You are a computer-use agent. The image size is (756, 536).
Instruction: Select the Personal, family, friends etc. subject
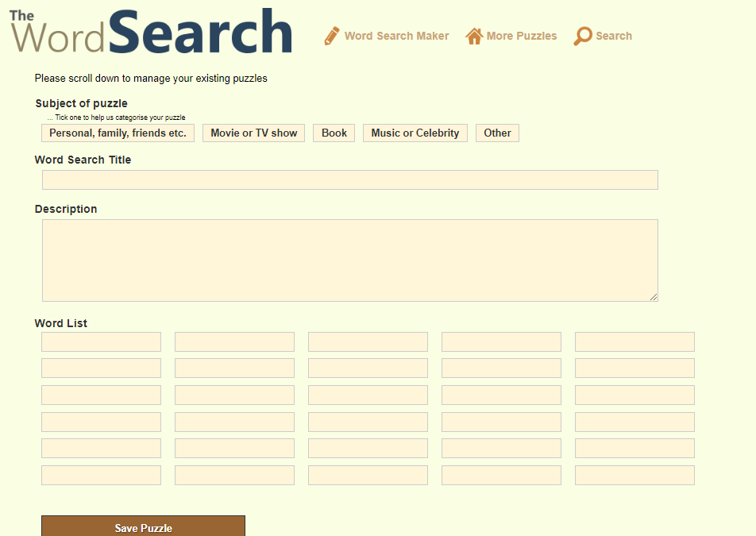[x=117, y=133]
